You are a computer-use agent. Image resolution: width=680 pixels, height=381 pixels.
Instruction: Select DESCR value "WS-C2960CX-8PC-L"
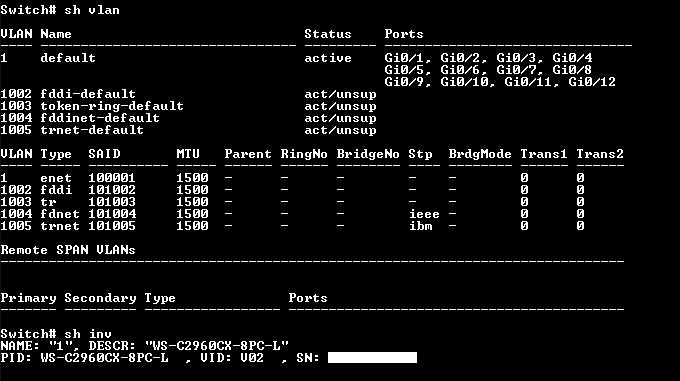tap(216, 346)
